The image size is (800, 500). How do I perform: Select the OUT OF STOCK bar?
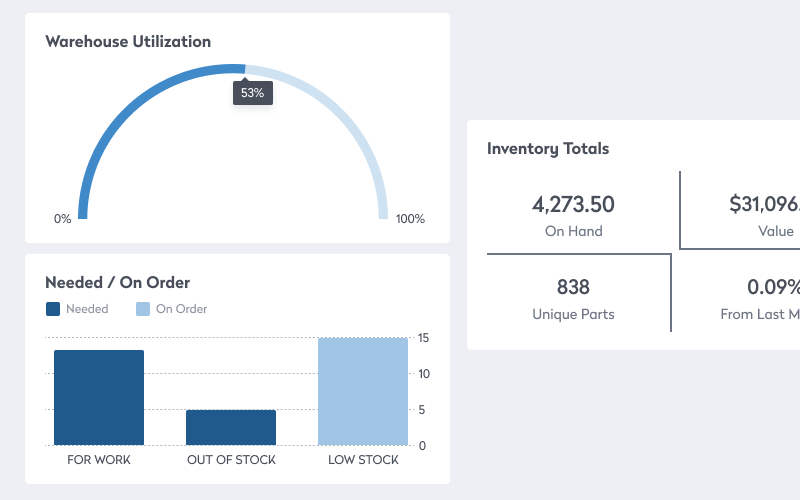[231, 427]
